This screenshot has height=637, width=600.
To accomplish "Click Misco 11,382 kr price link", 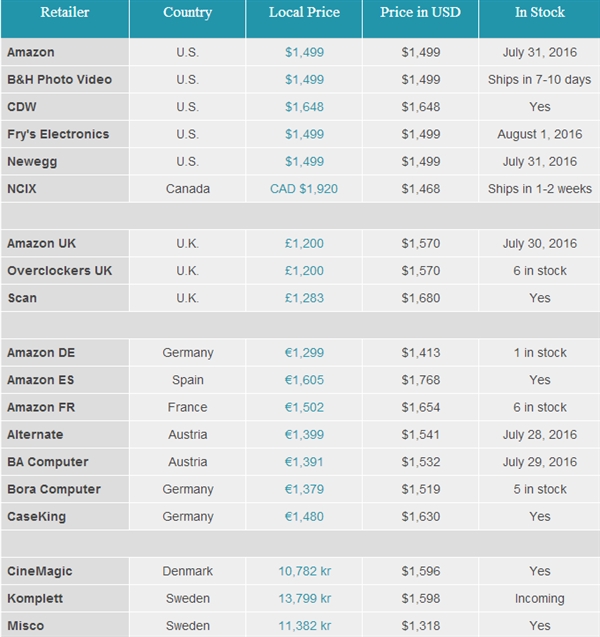I will click(305, 626).
